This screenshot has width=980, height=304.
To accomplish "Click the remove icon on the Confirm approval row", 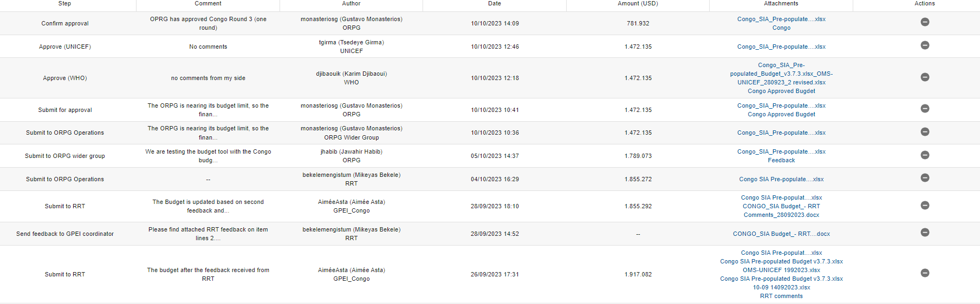I will [x=925, y=22].
